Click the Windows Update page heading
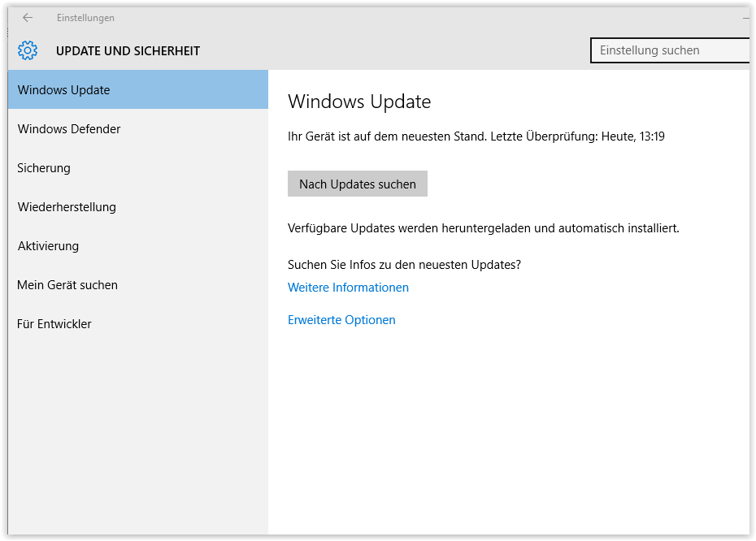756x541 pixels. [359, 102]
